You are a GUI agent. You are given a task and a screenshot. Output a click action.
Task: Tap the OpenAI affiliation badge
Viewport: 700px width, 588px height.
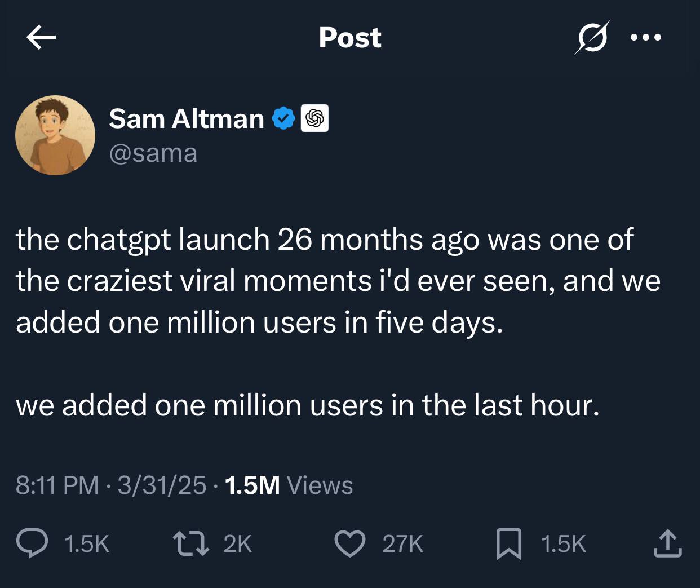tap(314, 119)
